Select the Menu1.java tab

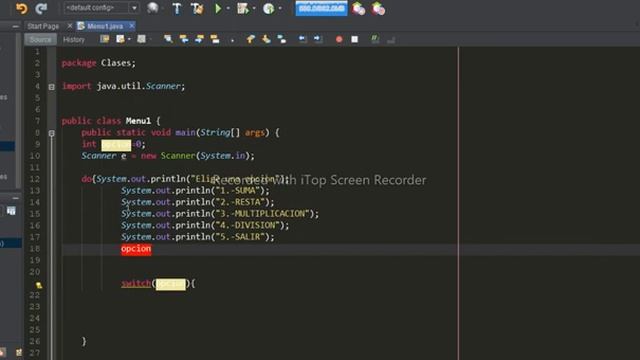105,26
